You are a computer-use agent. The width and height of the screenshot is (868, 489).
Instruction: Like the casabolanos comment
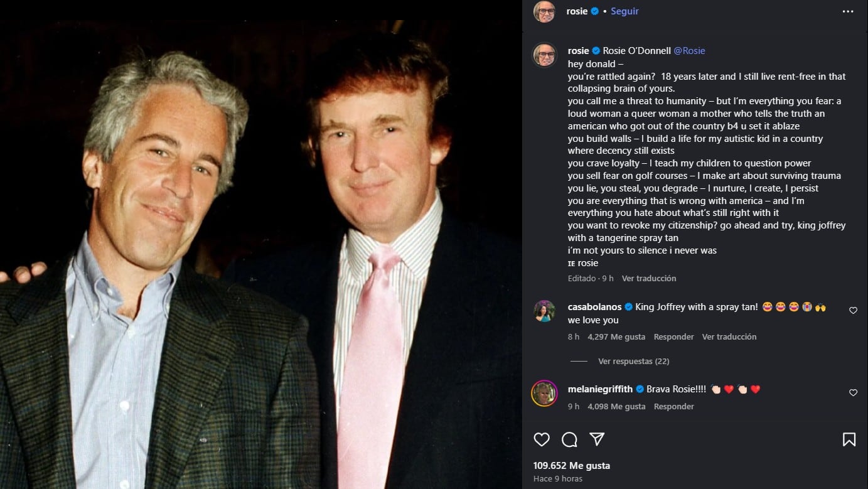click(853, 310)
